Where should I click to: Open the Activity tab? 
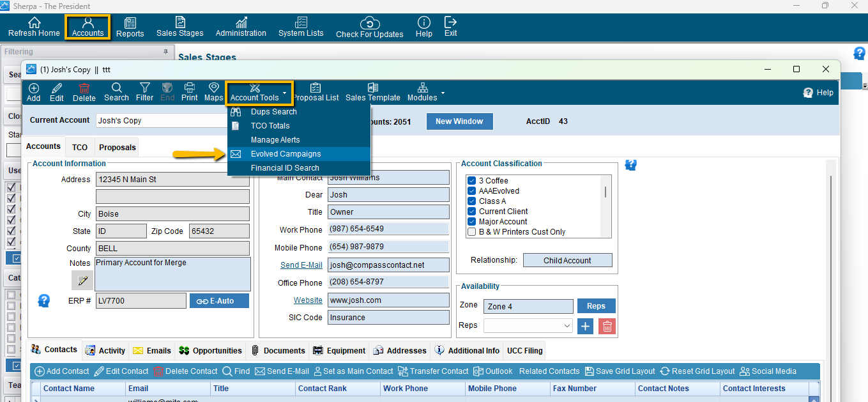[105, 351]
